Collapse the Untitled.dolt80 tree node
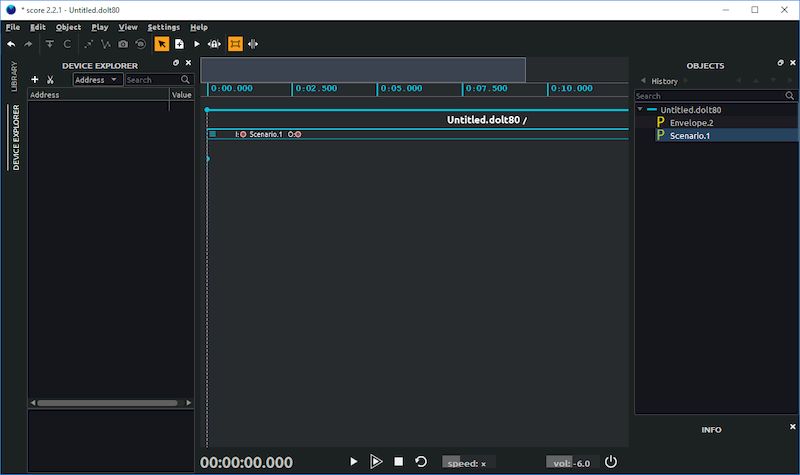Screen dimensions: 800x475 click(640, 110)
